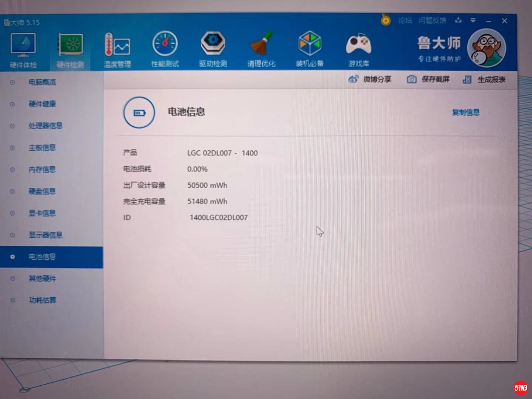Click the 电池信息 page heading

point(186,112)
